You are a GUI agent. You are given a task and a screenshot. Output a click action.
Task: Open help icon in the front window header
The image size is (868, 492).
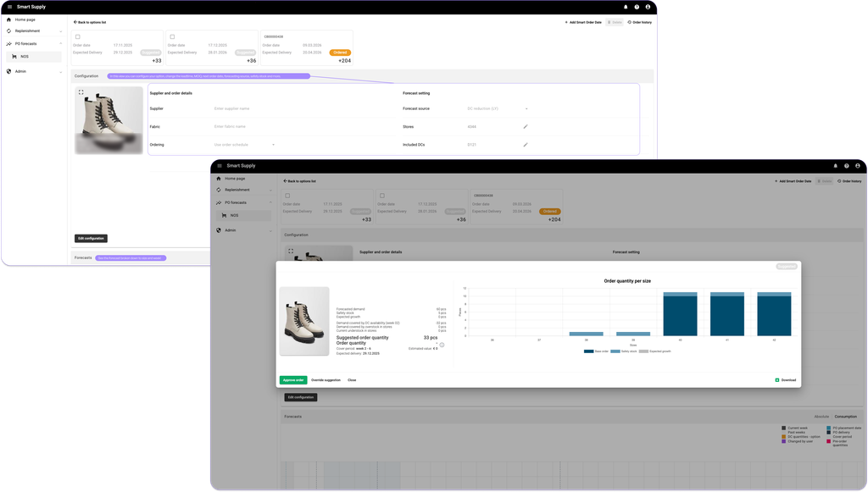coord(847,166)
